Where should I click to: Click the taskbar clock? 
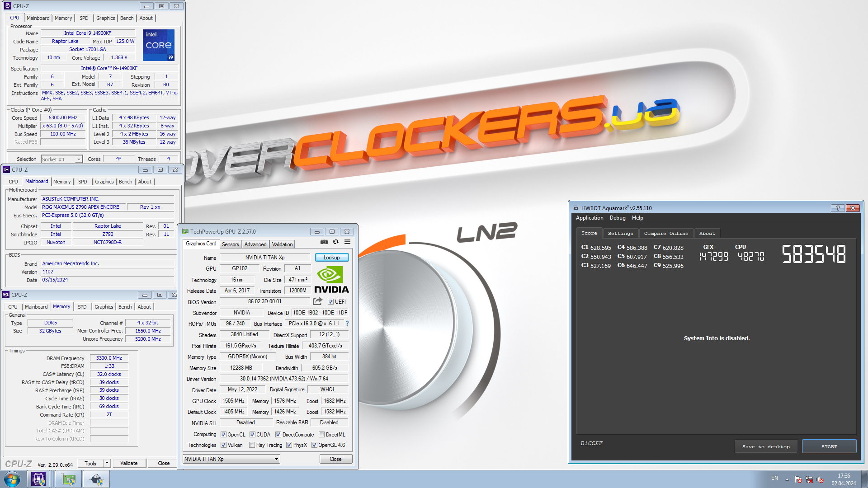(844, 479)
